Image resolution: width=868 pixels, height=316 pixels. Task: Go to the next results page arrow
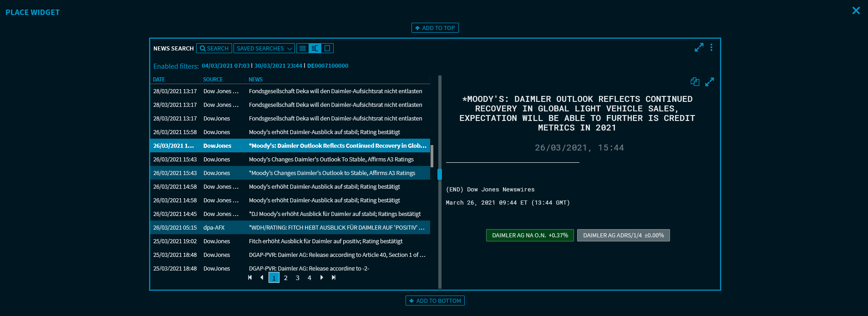click(322, 277)
